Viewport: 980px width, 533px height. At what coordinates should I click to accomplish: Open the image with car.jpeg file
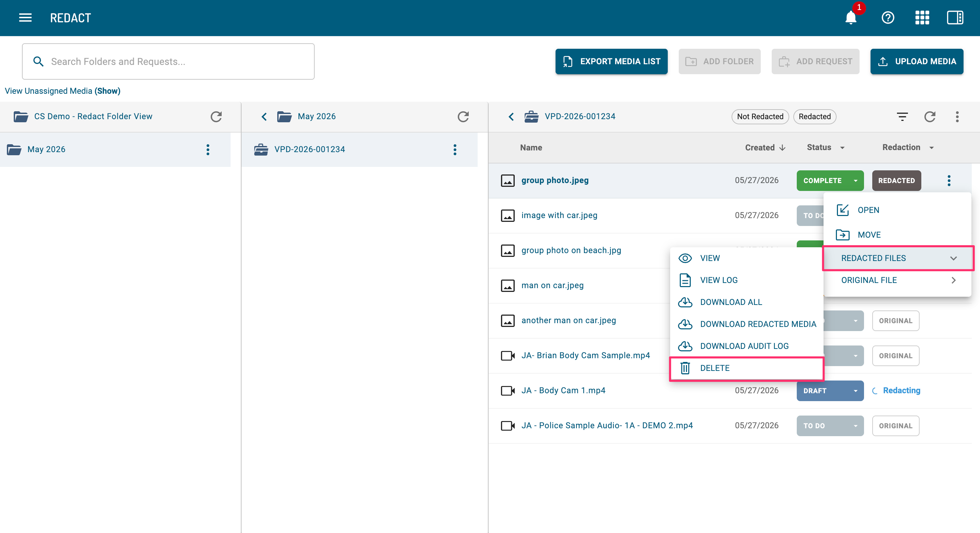(x=559, y=215)
